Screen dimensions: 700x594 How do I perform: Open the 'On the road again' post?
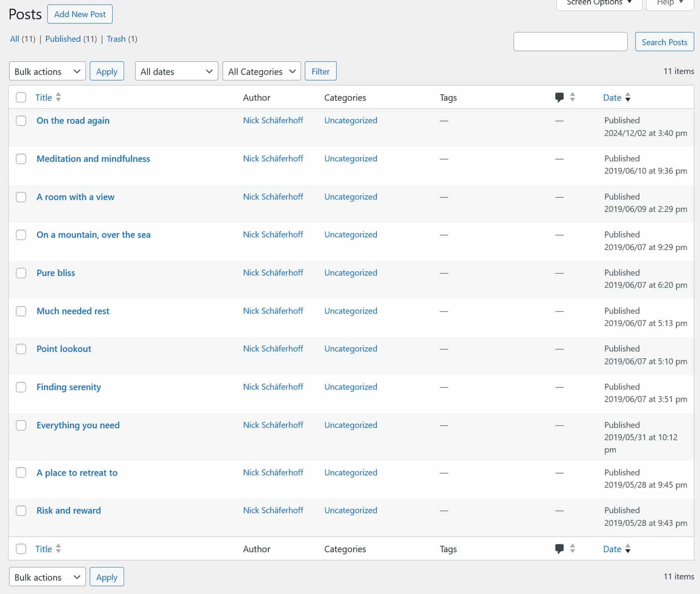pyautogui.click(x=73, y=120)
